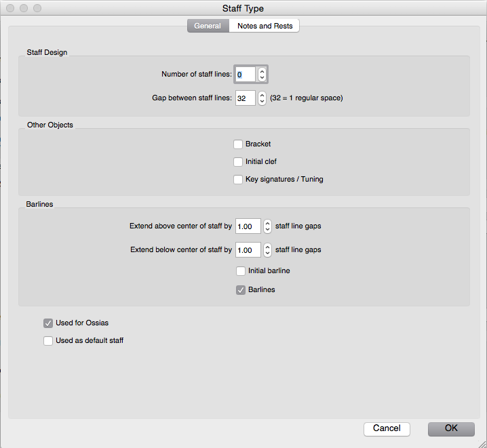487x448 pixels.
Task: Switch to the Notes and Rests tab
Action: tap(265, 26)
